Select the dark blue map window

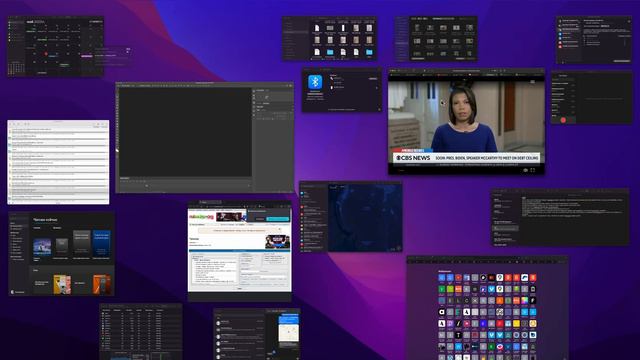pyautogui.click(x=351, y=216)
